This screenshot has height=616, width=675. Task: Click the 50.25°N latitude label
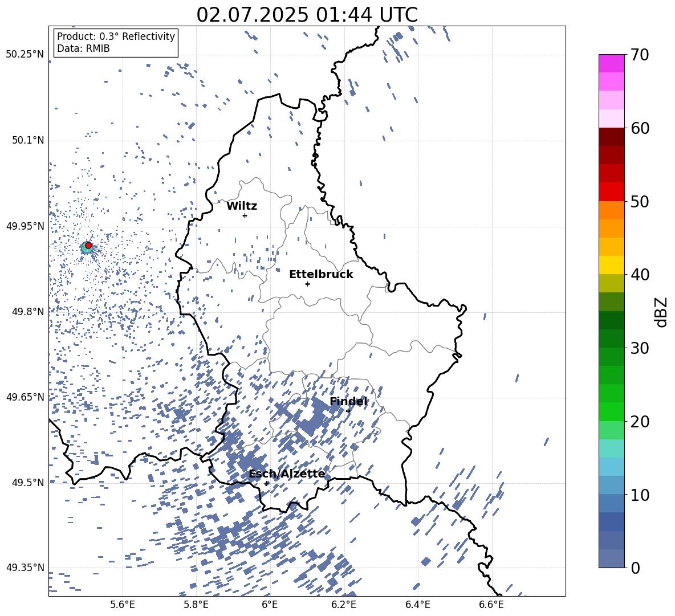pyautogui.click(x=26, y=55)
